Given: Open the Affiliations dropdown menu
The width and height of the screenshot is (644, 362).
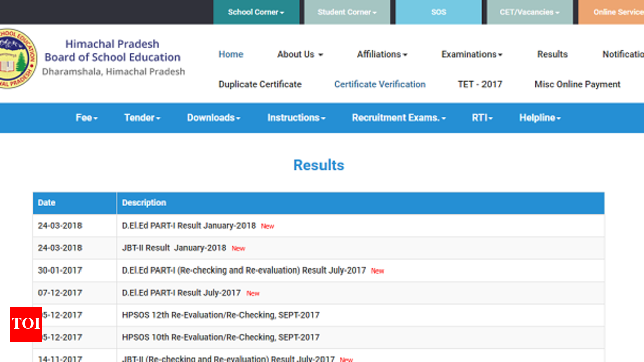Looking at the screenshot, I should coord(382,54).
